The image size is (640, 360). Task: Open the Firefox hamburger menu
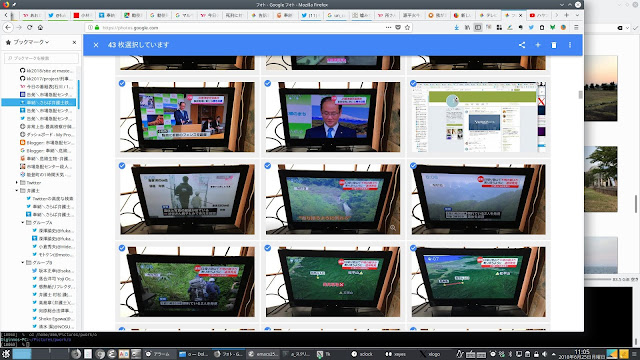[x=576, y=27]
